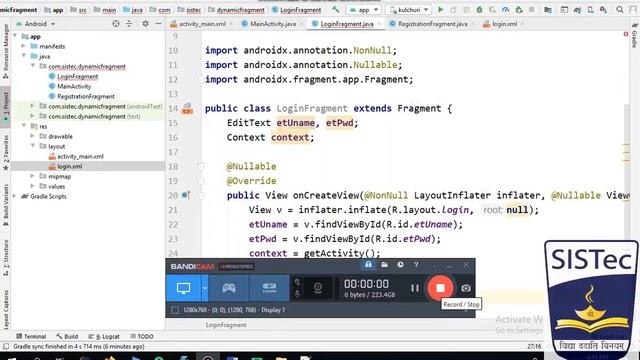This screenshot has width=640, height=360.
Task: Run the app with green play icon
Action: [x=440, y=9]
